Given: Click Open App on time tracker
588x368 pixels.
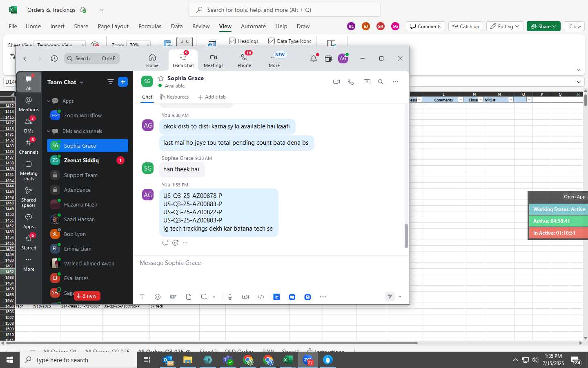Looking at the screenshot, I should point(575,197).
